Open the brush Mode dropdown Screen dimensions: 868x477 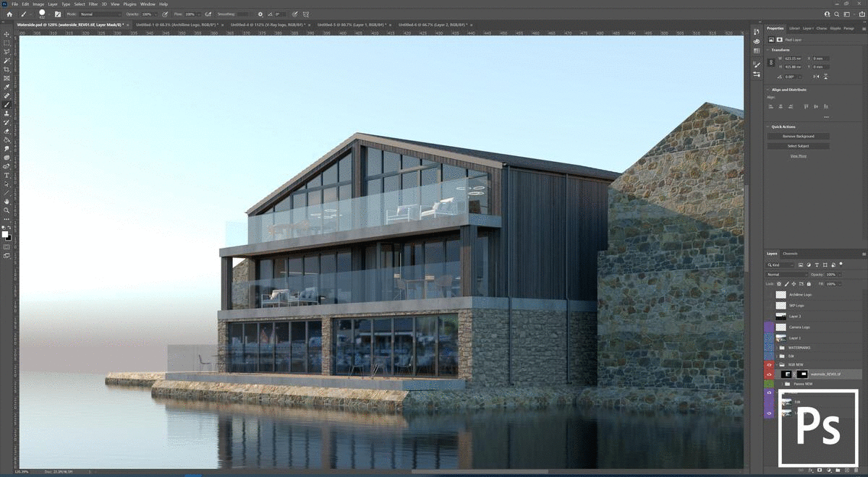(101, 14)
